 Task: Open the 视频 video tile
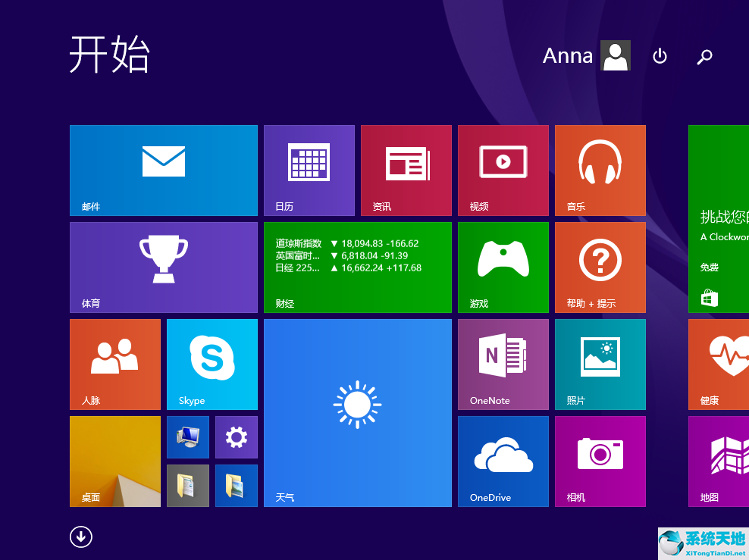coord(503,170)
